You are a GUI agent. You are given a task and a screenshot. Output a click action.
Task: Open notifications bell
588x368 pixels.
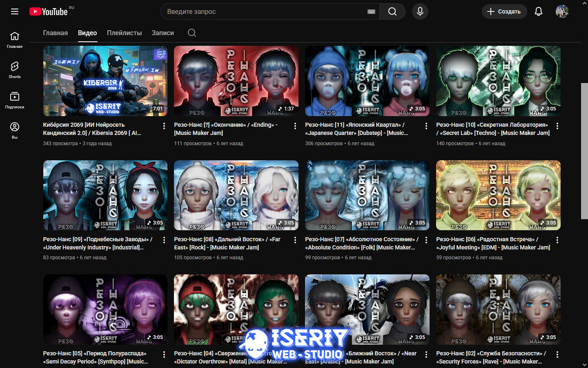pos(538,11)
